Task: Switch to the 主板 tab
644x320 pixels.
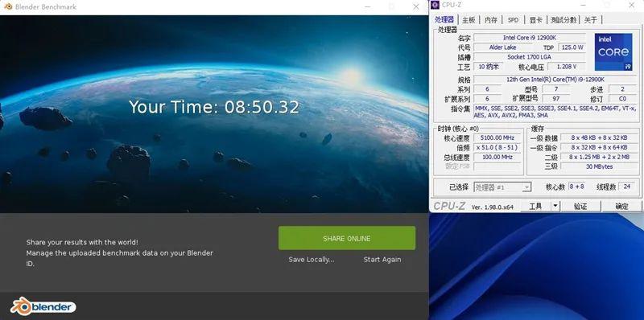Action: [469, 19]
